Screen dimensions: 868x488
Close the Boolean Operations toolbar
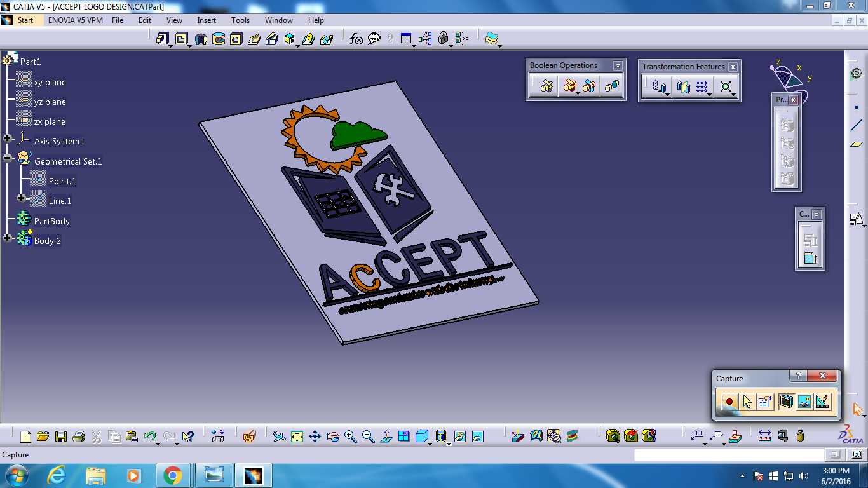point(618,65)
